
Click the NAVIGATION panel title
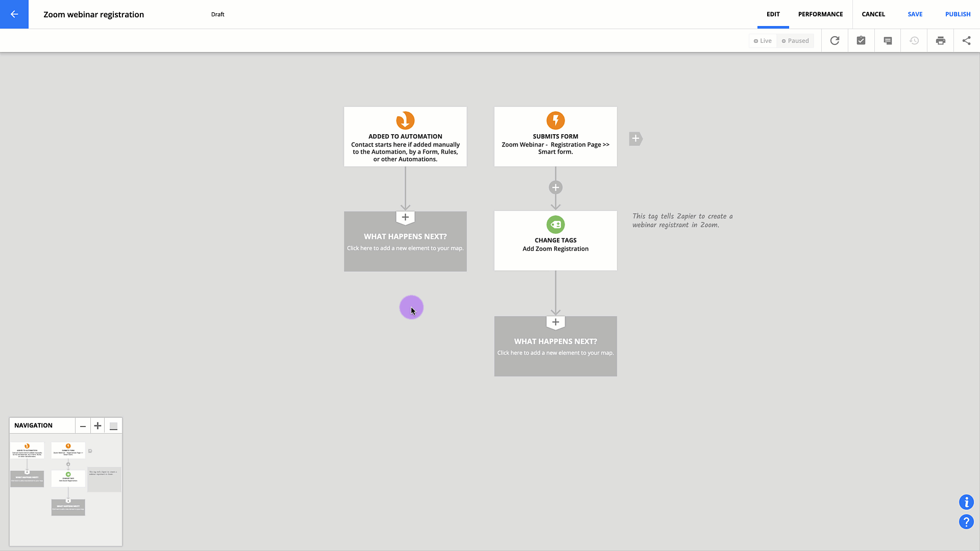point(33,425)
